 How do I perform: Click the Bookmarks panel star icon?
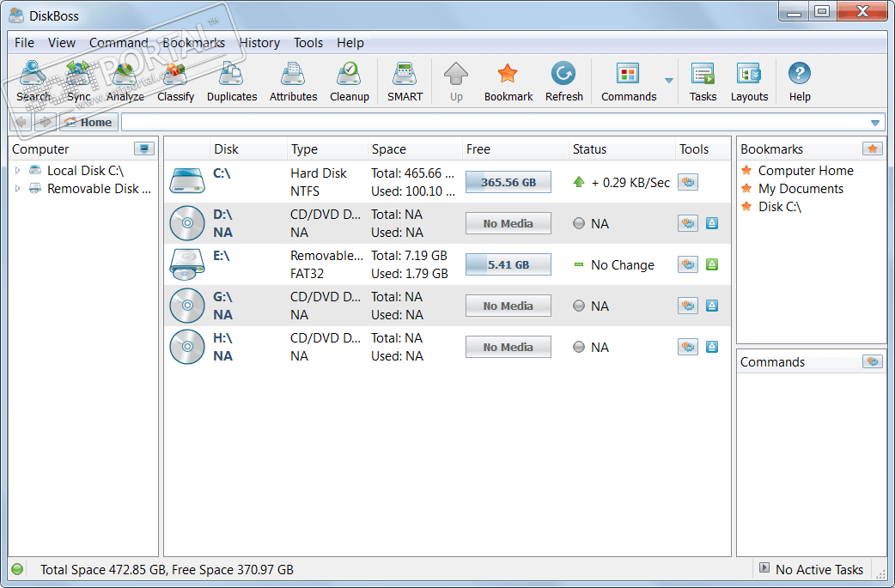[x=872, y=149]
